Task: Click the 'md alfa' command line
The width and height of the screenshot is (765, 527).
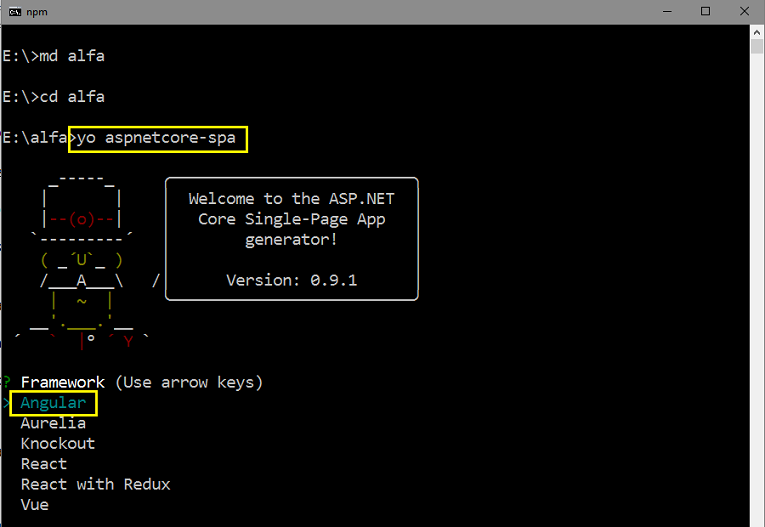Action: tap(54, 56)
